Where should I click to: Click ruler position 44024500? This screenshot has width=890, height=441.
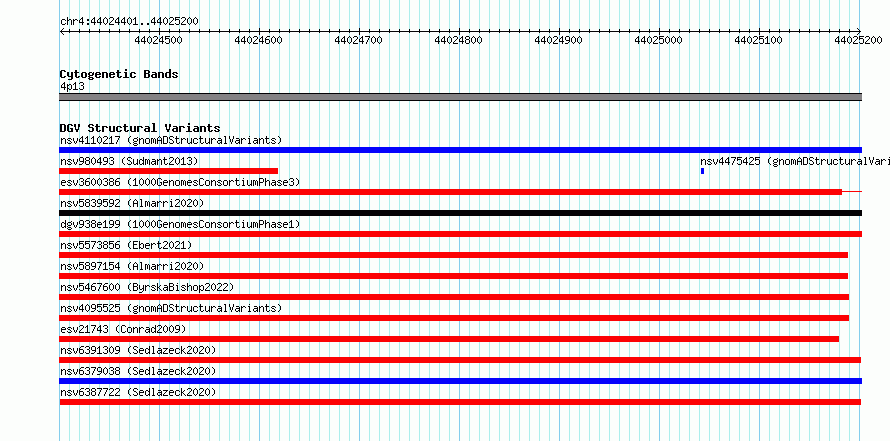click(x=158, y=40)
